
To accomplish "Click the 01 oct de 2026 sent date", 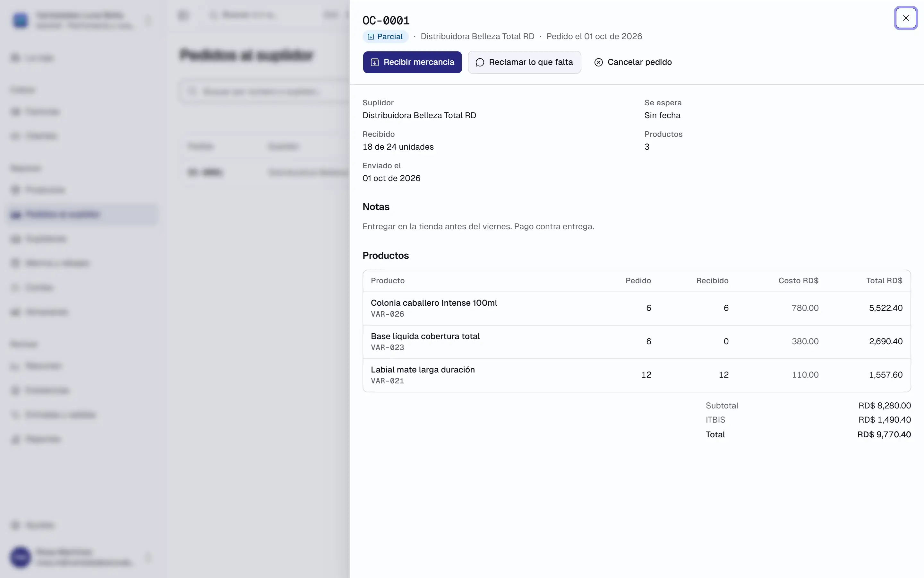I will pos(391,179).
